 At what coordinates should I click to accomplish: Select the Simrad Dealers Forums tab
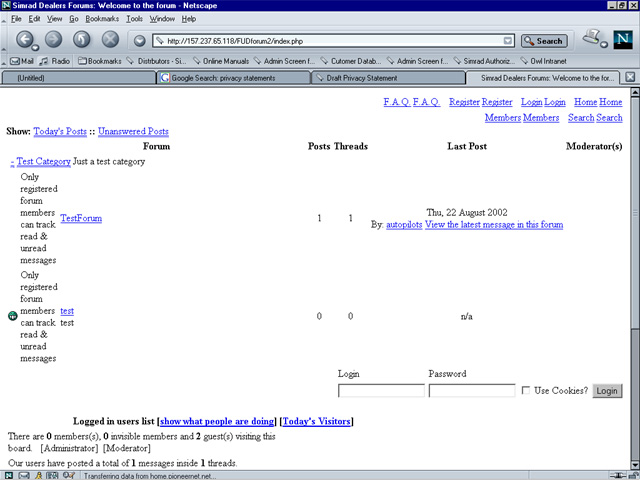[543, 78]
